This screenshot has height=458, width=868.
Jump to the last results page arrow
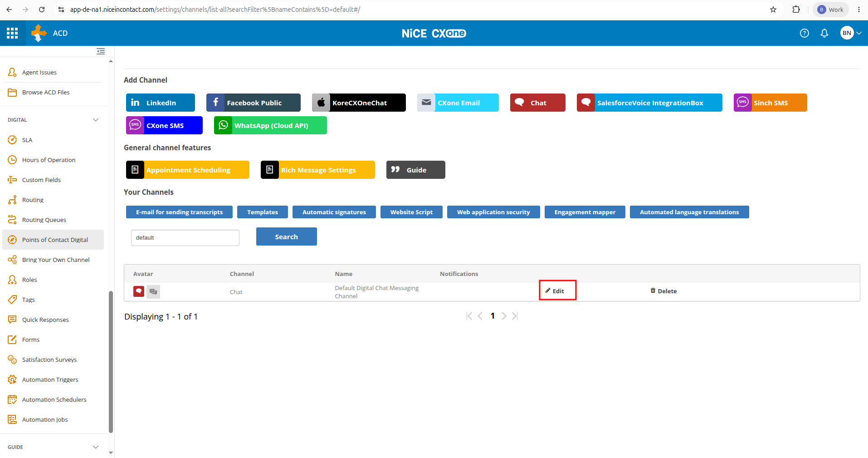point(515,316)
